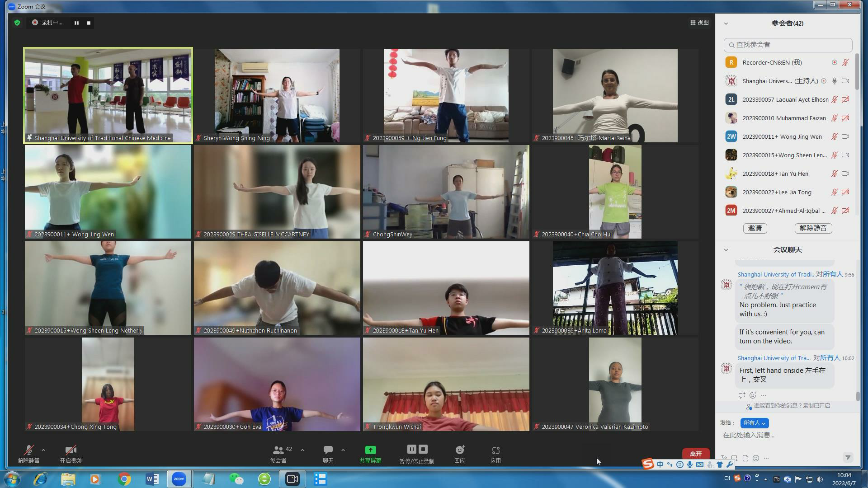Screen dimensions: 868x488
Task: Unmute microphone in bottom toolbar
Action: [x=28, y=453]
